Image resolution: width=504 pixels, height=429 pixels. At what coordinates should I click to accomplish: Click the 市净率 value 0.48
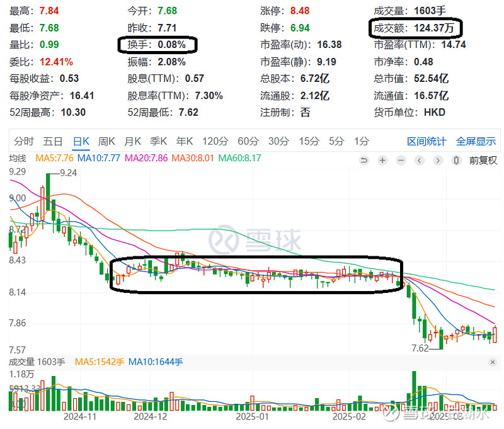point(423,62)
